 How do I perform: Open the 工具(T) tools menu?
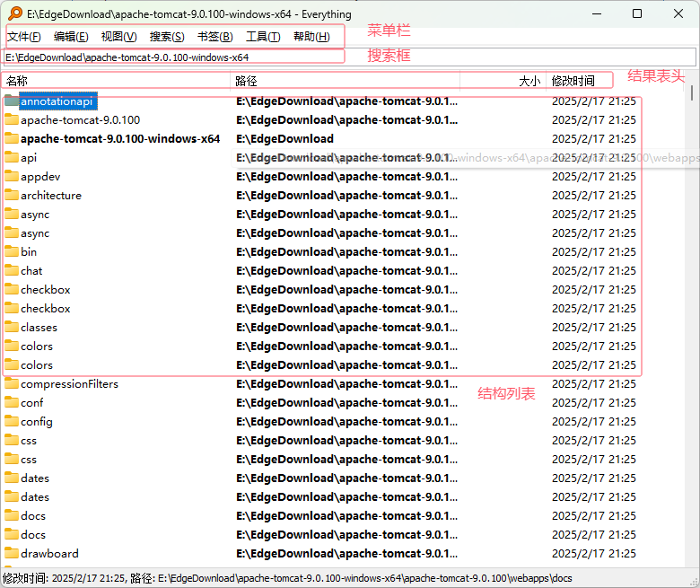click(263, 37)
